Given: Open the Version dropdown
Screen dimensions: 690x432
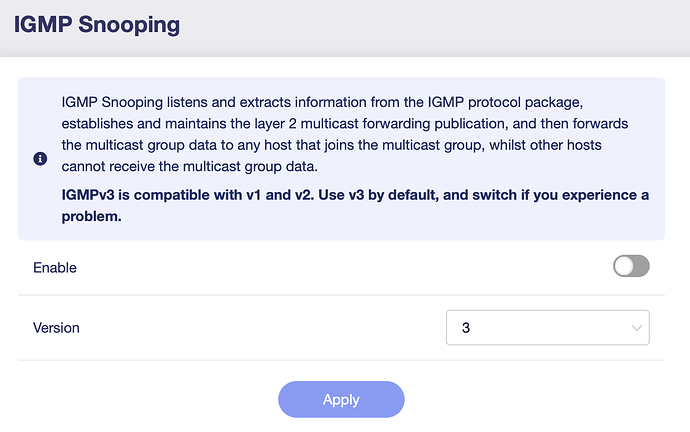Looking at the screenshot, I should pos(547,328).
